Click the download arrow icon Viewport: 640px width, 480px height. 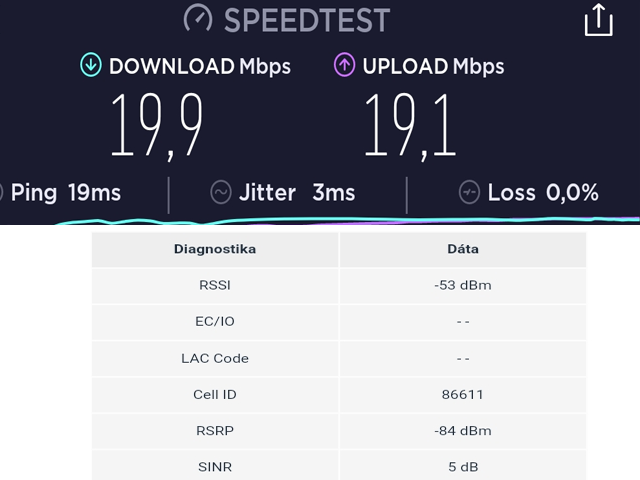pyautogui.click(x=91, y=66)
